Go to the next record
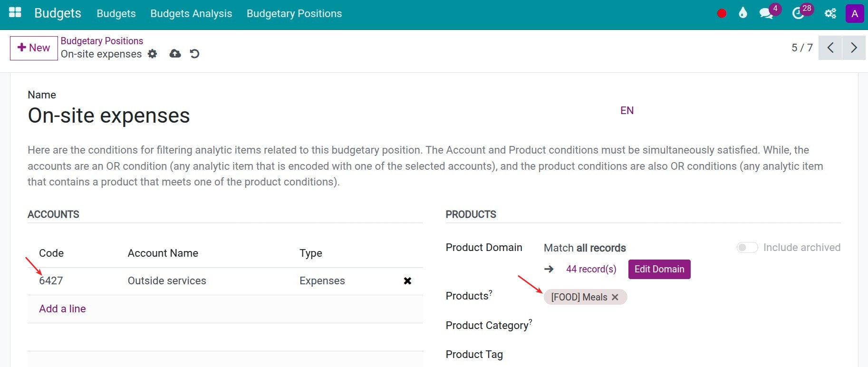This screenshot has width=868, height=367. [854, 48]
